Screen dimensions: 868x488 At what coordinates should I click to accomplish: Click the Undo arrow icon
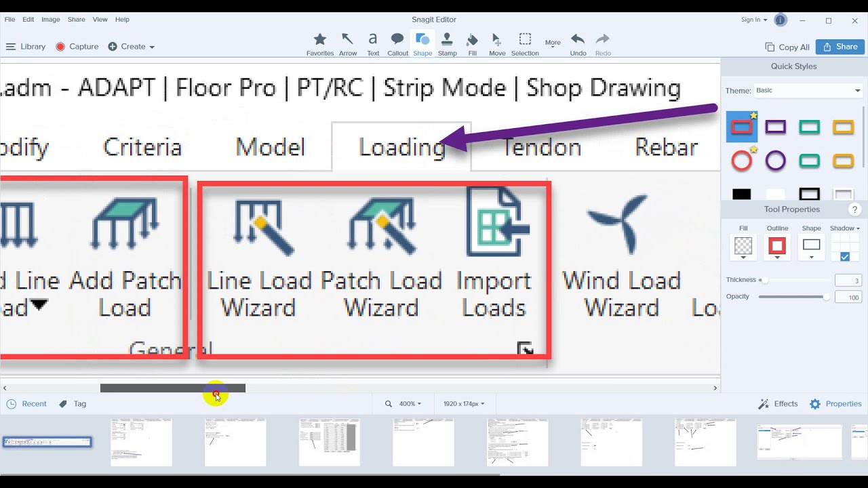578,39
